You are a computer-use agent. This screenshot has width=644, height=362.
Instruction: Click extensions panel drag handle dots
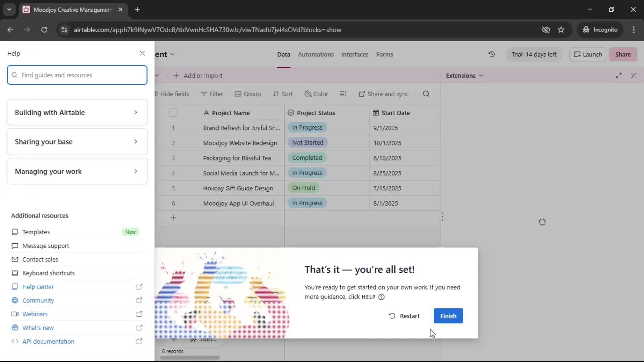pyautogui.click(x=442, y=217)
